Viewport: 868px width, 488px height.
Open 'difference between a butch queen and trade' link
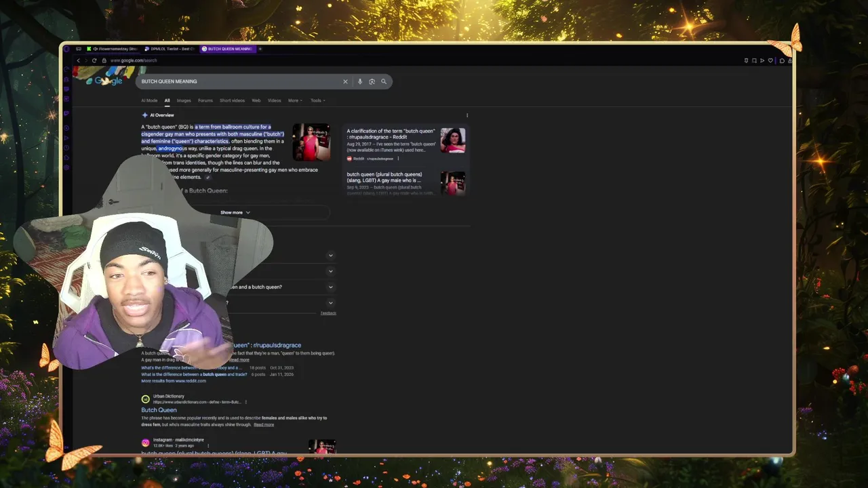pyautogui.click(x=194, y=375)
